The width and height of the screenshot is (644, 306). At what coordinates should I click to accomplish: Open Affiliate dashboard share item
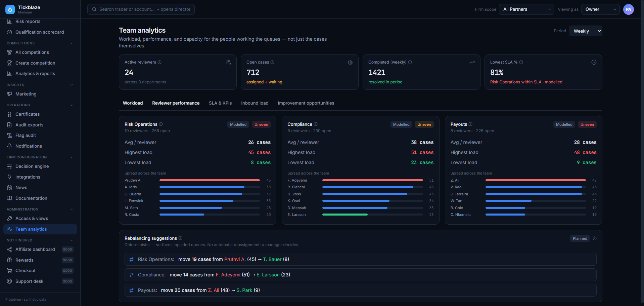click(40, 250)
